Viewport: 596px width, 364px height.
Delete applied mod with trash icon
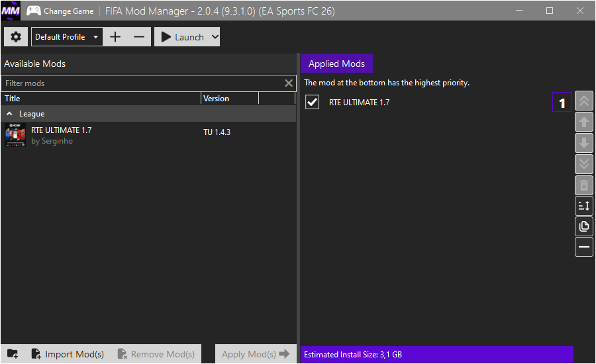[x=584, y=185]
